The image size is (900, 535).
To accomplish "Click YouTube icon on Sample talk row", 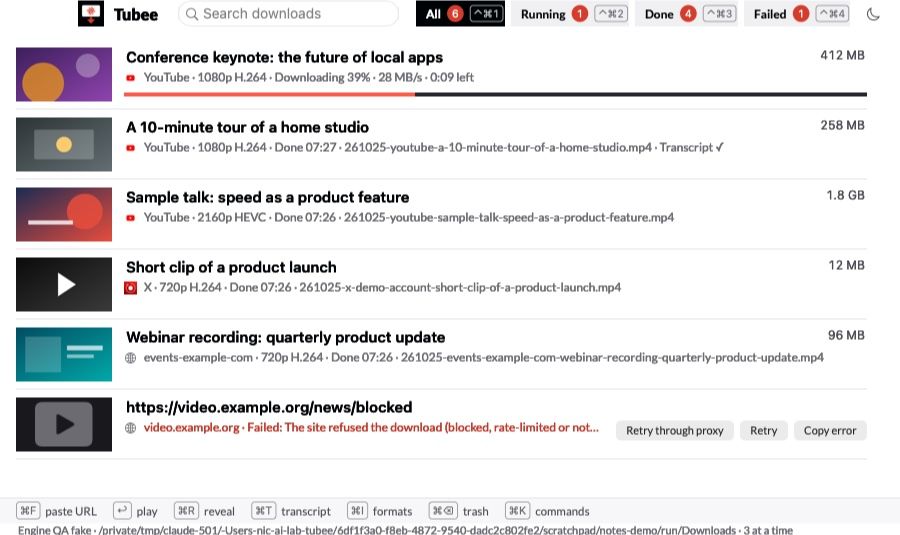I will (x=131, y=218).
